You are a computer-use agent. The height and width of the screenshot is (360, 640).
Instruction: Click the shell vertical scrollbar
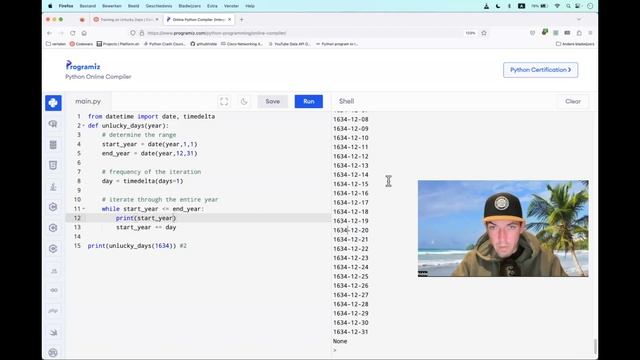coord(596,347)
